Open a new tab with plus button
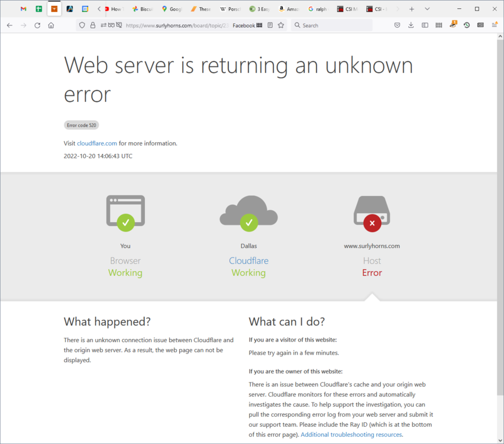Viewport: 504px width, 444px height. tap(412, 9)
